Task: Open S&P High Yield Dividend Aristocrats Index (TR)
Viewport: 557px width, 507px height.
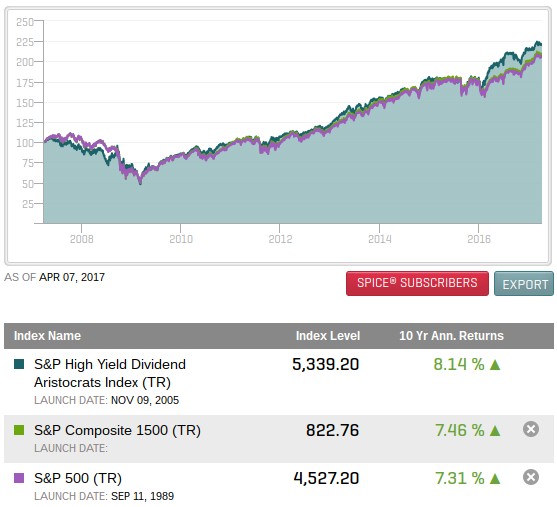Action: click(x=110, y=373)
